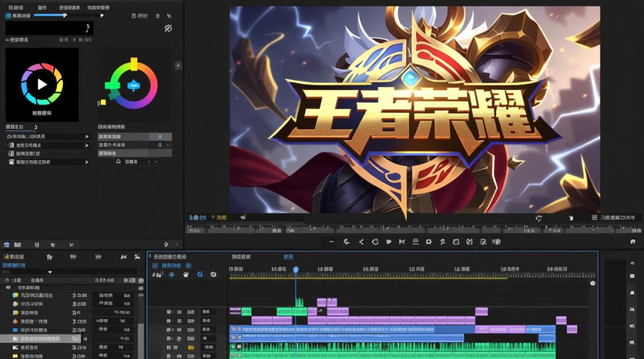Image resolution: width=644 pixels, height=359 pixels.
Task: Click the black input box under the blue slider
Action: 49,28
